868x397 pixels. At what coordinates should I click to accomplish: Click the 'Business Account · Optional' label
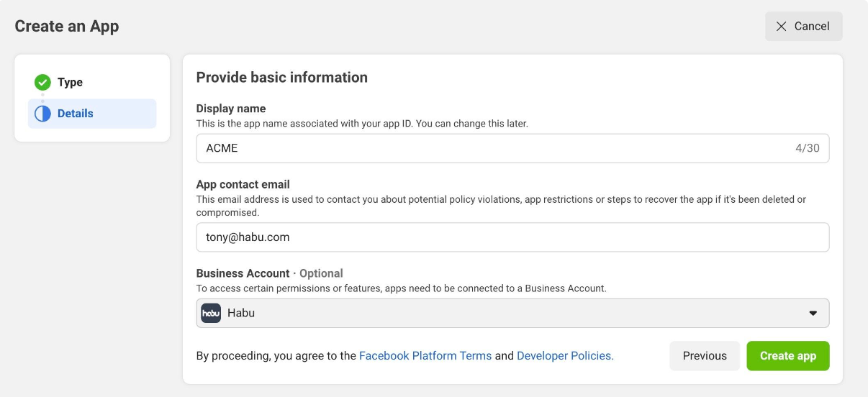coord(270,273)
